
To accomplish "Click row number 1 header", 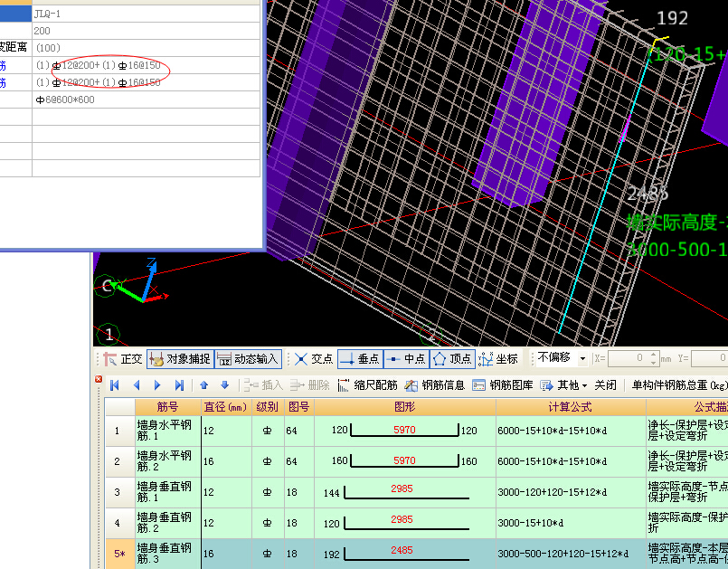I will click(119, 431).
